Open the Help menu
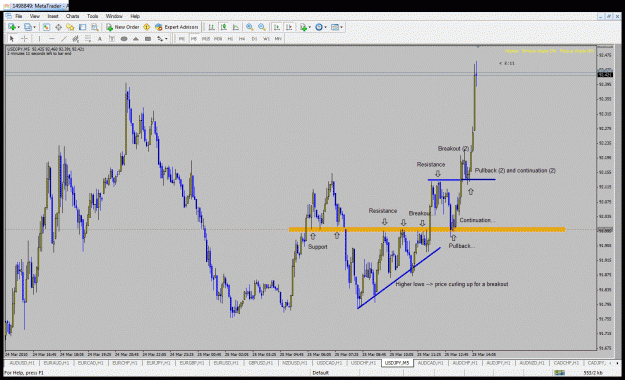625x380 pixels. tap(135, 16)
